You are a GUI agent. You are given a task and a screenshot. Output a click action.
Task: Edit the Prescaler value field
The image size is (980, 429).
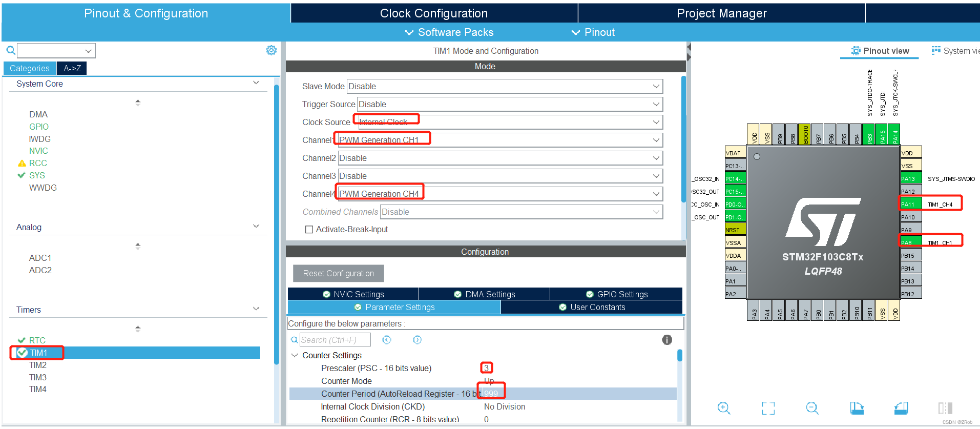(x=486, y=368)
